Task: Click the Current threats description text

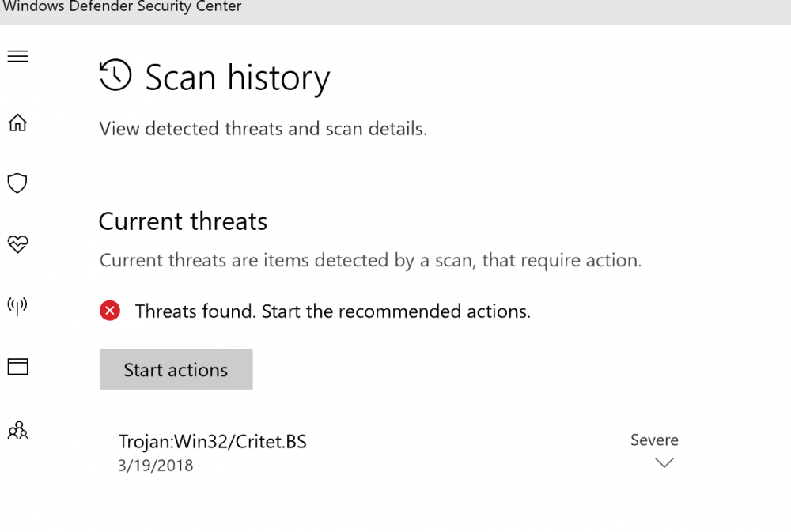Action: click(x=370, y=260)
